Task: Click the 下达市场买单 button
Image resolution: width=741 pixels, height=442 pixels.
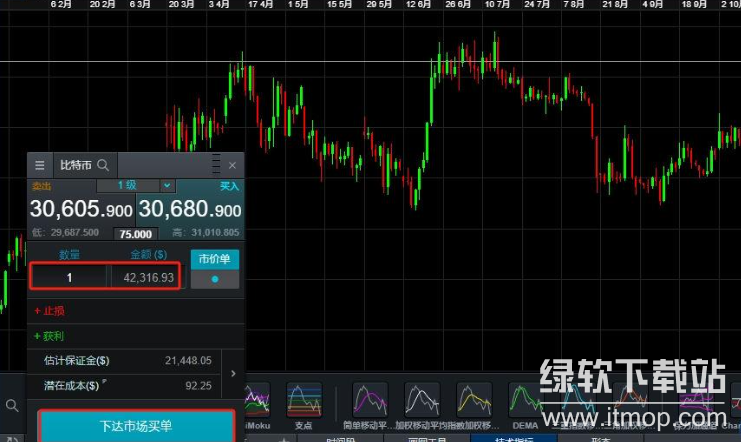Action: (136, 426)
